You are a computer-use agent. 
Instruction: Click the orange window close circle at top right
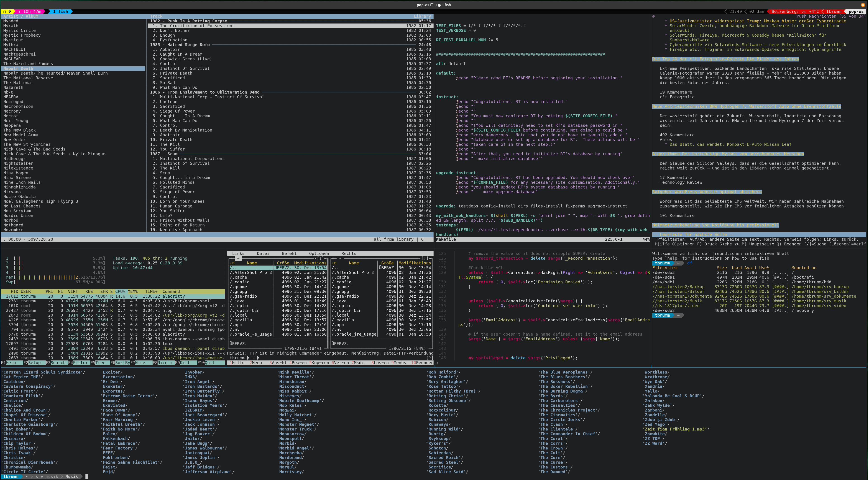[x=863, y=5]
